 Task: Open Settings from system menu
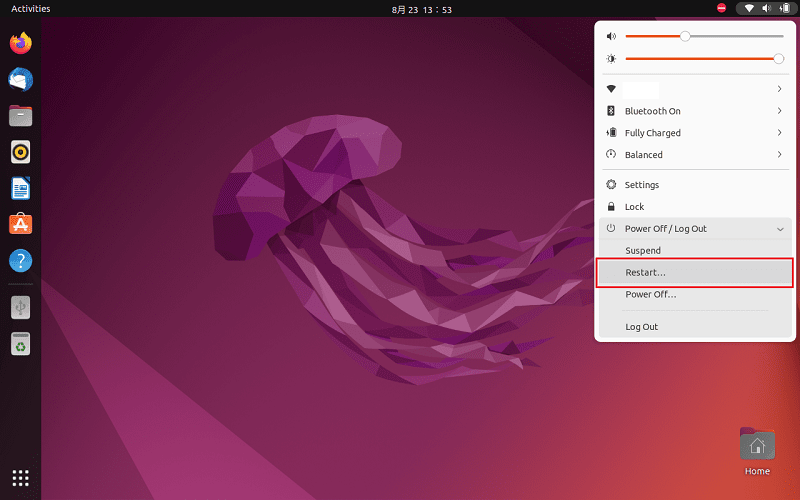pos(695,184)
